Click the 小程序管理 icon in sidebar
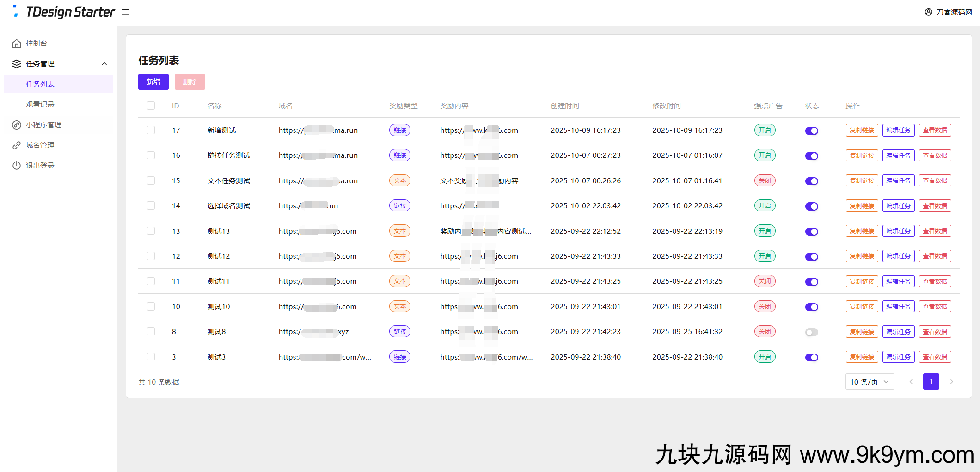Viewport: 980px width, 472px height. [x=17, y=125]
